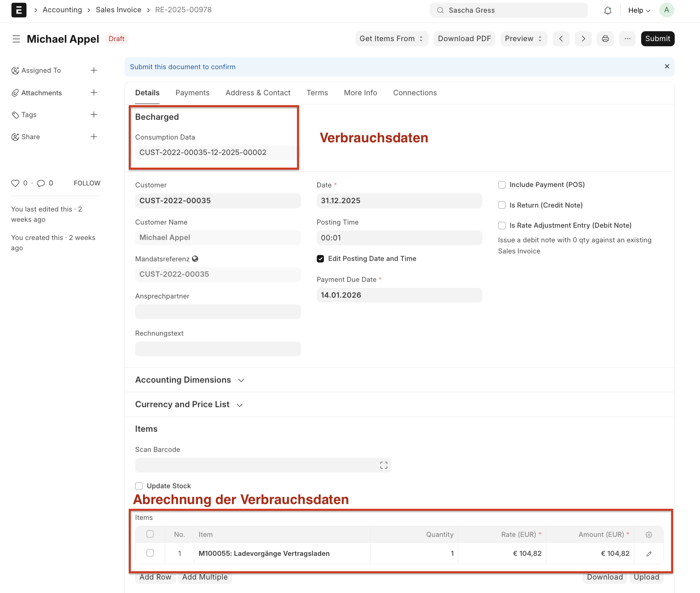Go to the next document arrow
700x593 pixels.
[x=583, y=39]
